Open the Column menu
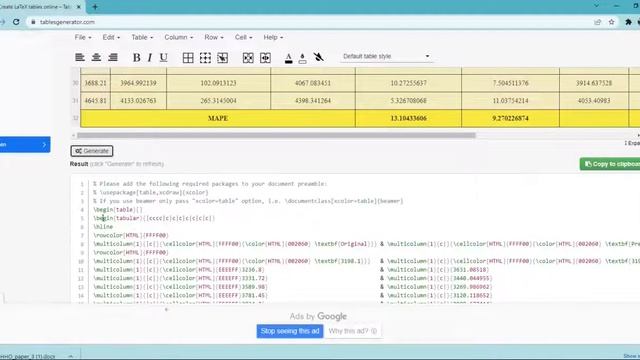 [178, 37]
